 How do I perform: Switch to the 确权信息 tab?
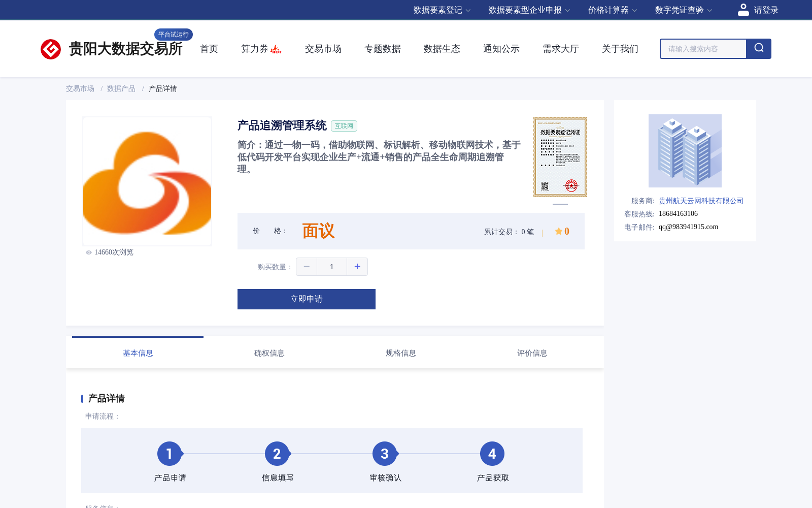[269, 353]
